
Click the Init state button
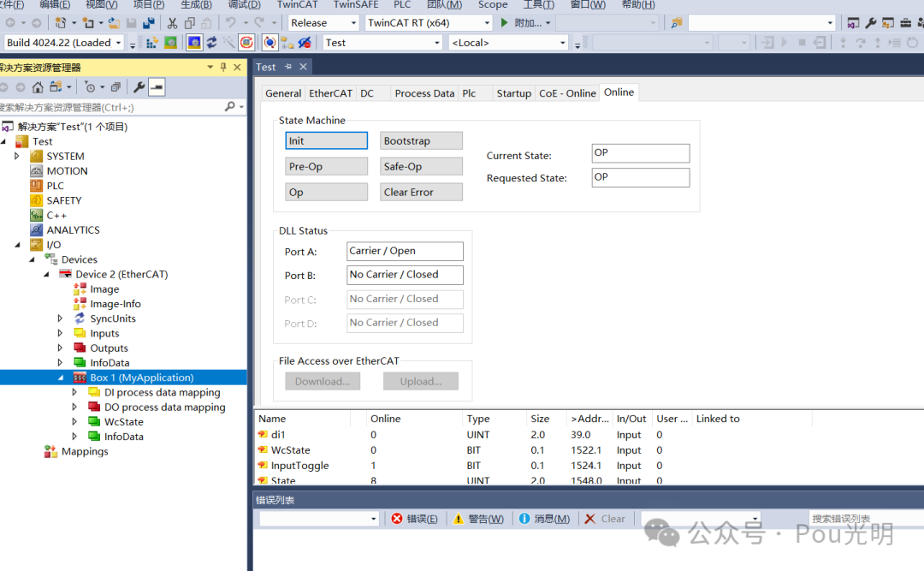[327, 140]
